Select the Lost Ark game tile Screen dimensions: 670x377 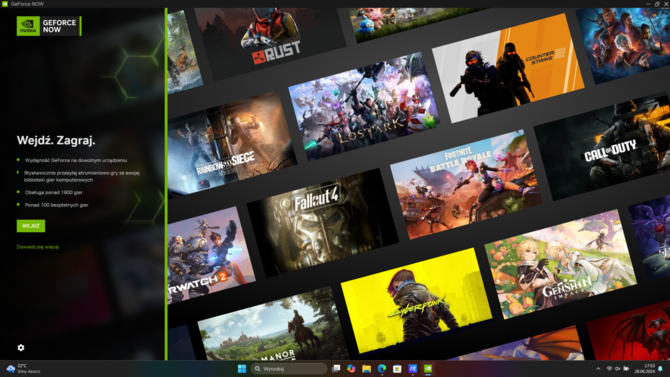(364, 106)
